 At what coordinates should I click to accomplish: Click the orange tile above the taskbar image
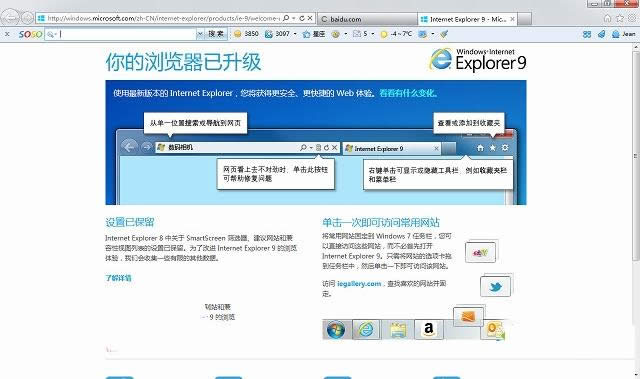tap(468, 316)
